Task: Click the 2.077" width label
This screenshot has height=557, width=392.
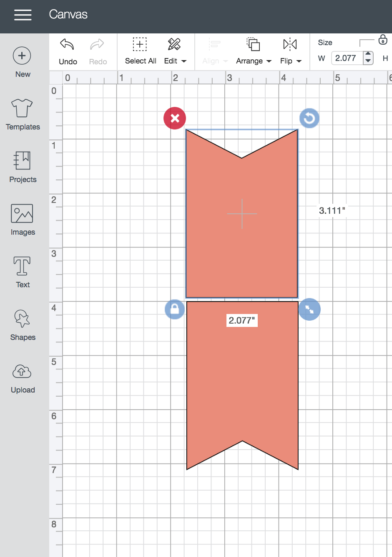Action: [x=242, y=320]
